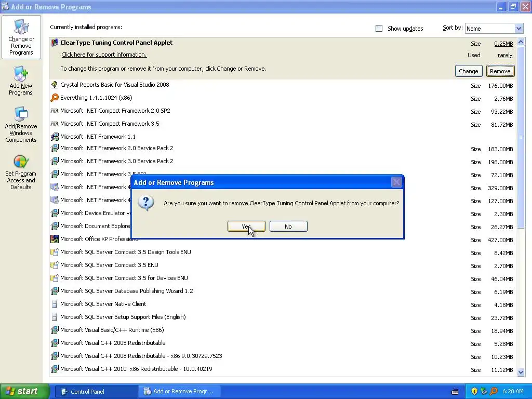The image size is (532, 399).
Task: Click the security shield tray icon
Action: point(474,391)
